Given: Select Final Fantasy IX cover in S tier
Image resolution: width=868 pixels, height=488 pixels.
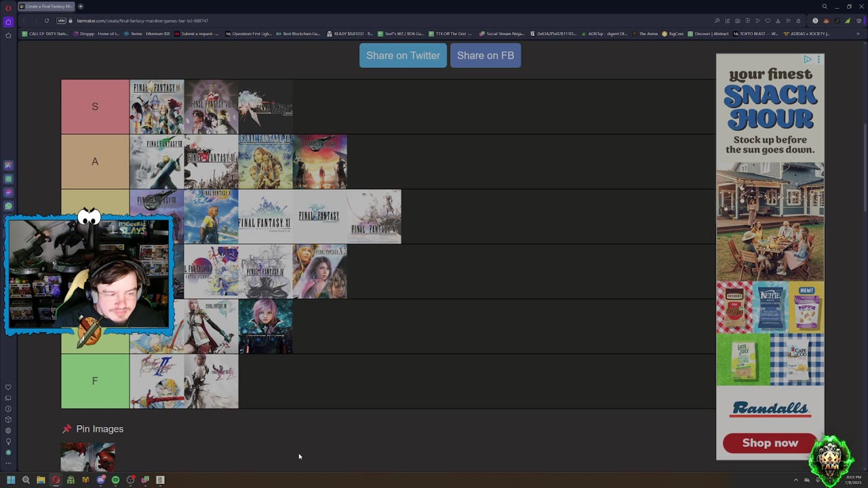Looking at the screenshot, I should tap(157, 107).
